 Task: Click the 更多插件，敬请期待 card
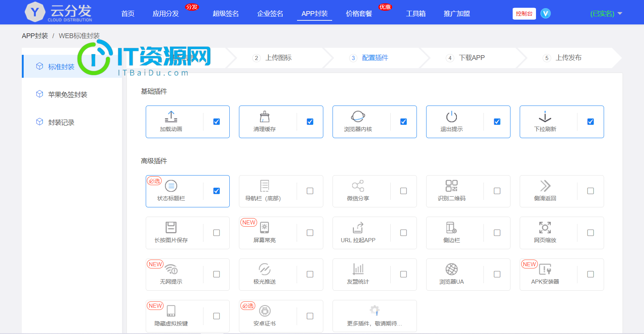pyautogui.click(x=374, y=316)
